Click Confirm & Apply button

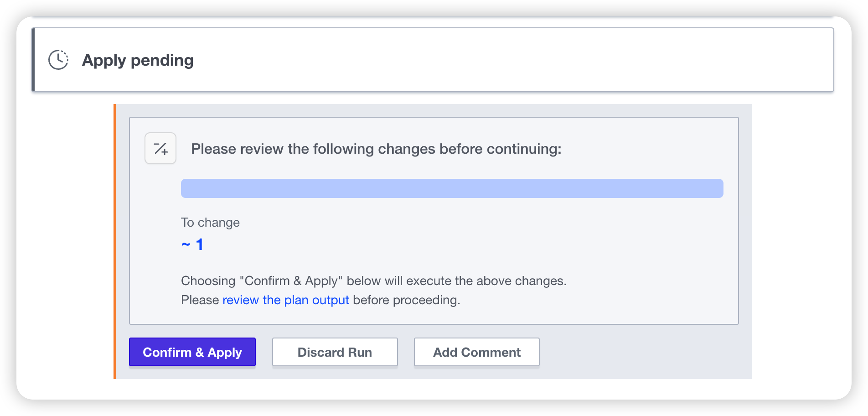[x=192, y=352]
